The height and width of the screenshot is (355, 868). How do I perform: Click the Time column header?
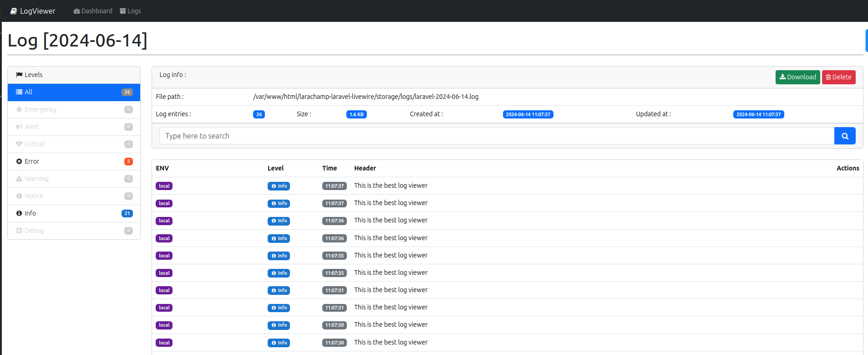[330, 168]
